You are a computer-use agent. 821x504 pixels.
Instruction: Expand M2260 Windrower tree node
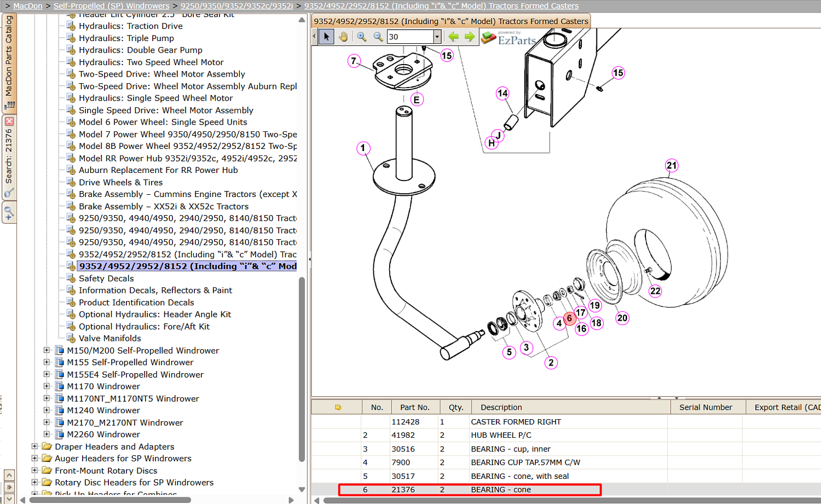pos(47,435)
